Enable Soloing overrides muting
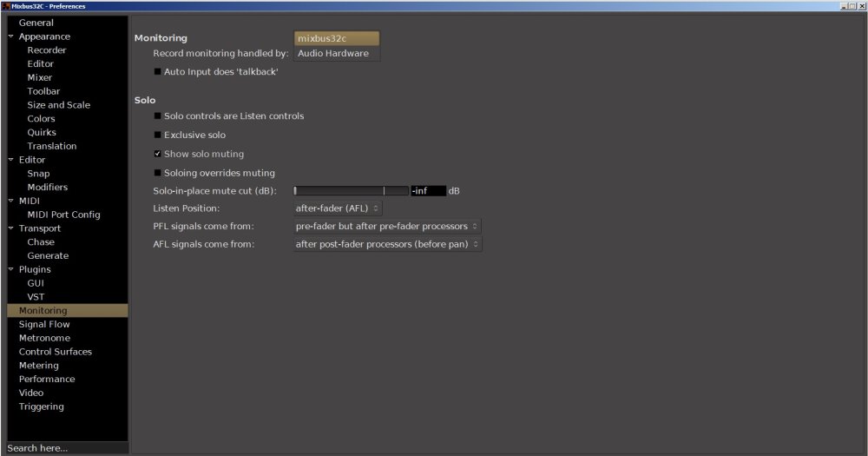Viewport: 868px width, 456px height. click(x=157, y=173)
